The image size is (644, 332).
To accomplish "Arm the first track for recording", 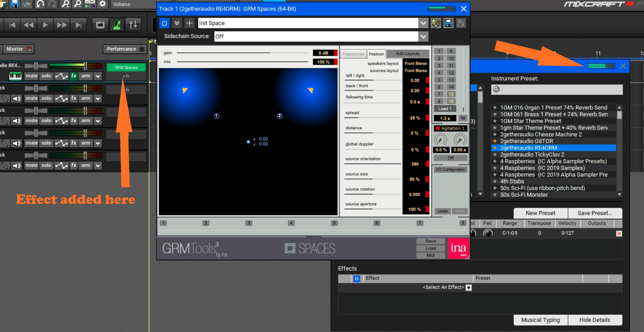I will pos(86,76).
